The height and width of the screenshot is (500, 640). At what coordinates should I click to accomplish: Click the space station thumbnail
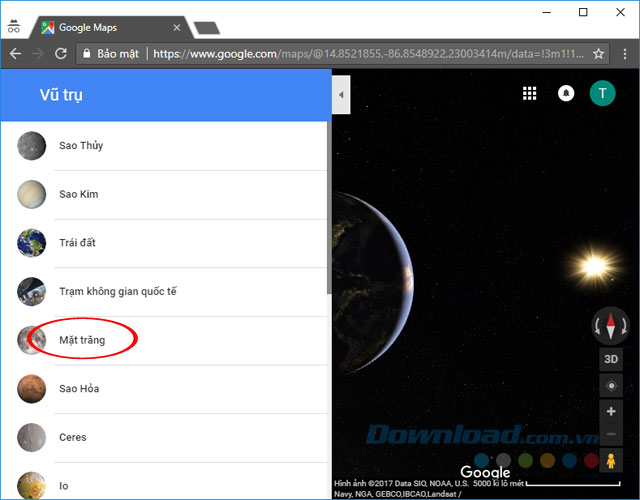click(x=31, y=291)
